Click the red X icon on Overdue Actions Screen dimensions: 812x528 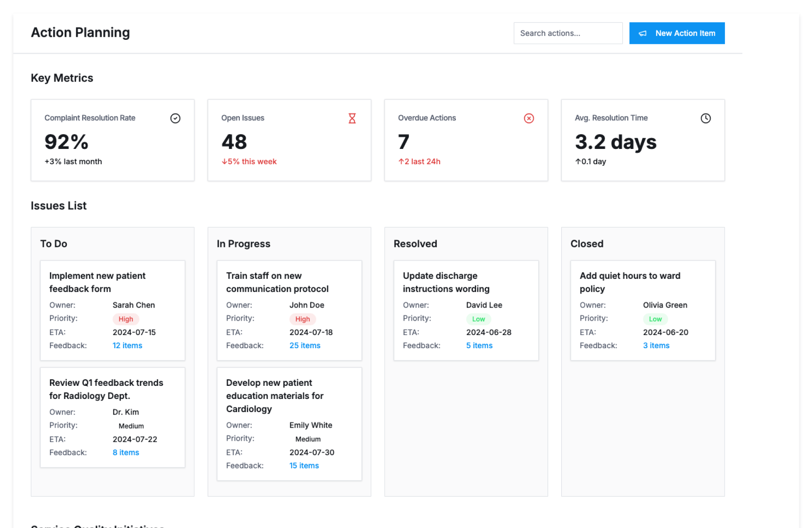pos(529,118)
